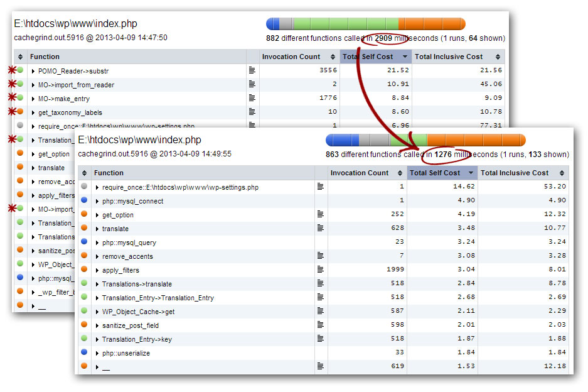Click source icon for require_once wp-settings.php
The image size is (588, 392).
pyautogui.click(x=321, y=187)
